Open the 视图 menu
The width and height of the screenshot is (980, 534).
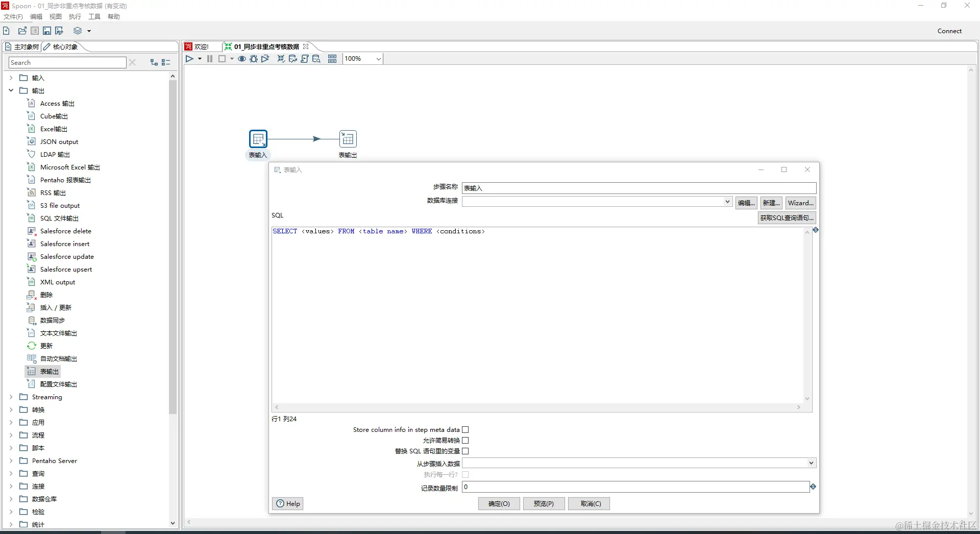coord(56,17)
